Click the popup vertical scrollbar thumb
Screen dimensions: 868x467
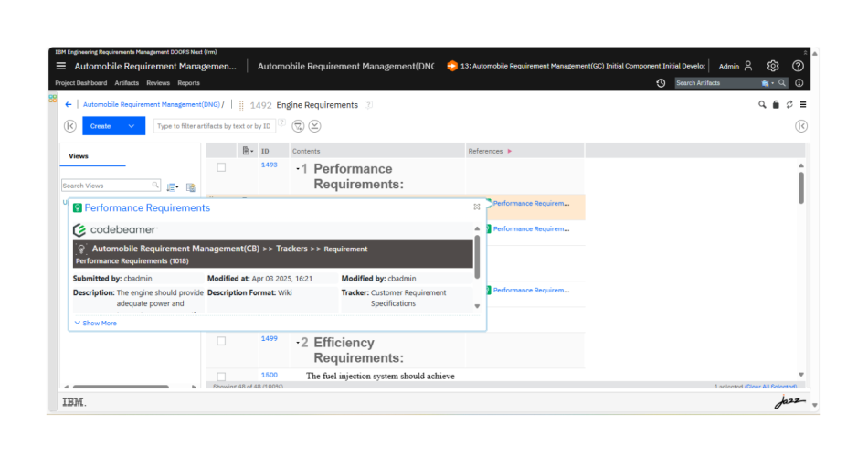click(477, 257)
